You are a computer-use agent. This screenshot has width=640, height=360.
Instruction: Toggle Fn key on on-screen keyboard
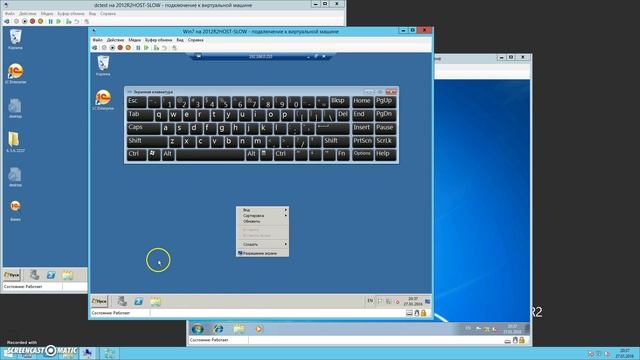(x=343, y=155)
